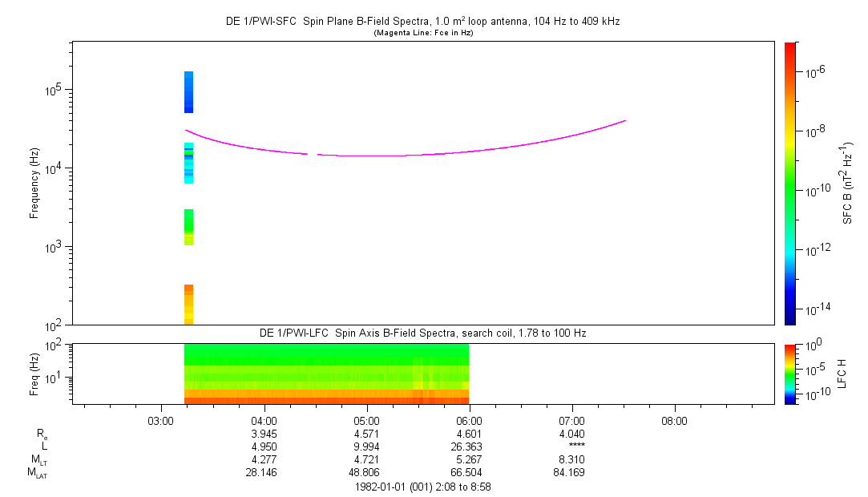Select the orange data block near 100 Hz

pos(189,305)
